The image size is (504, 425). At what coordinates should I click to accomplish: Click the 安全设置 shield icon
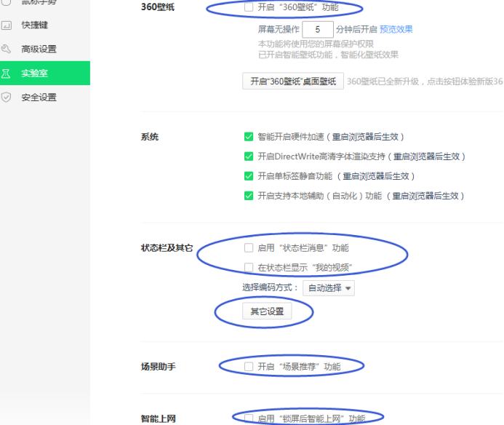tap(7, 98)
